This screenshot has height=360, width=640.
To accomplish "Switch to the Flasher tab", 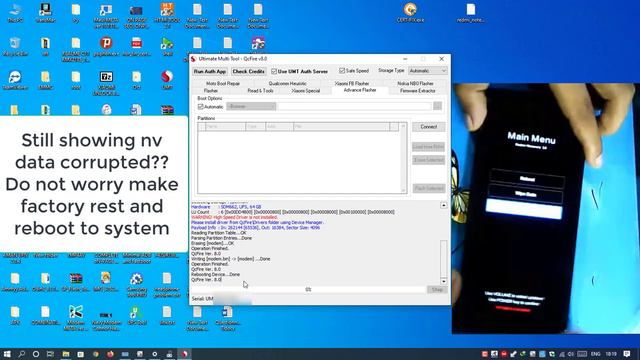I will pos(211,91).
